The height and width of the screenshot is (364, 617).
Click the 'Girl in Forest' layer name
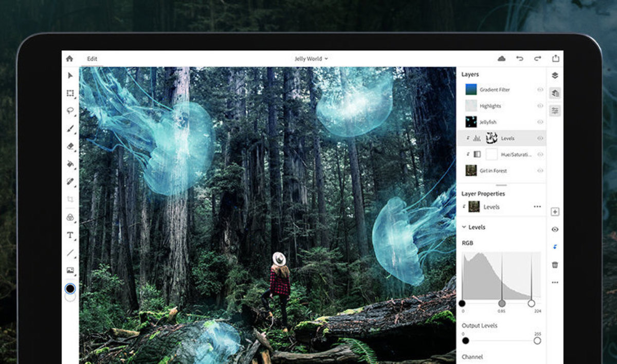(493, 171)
